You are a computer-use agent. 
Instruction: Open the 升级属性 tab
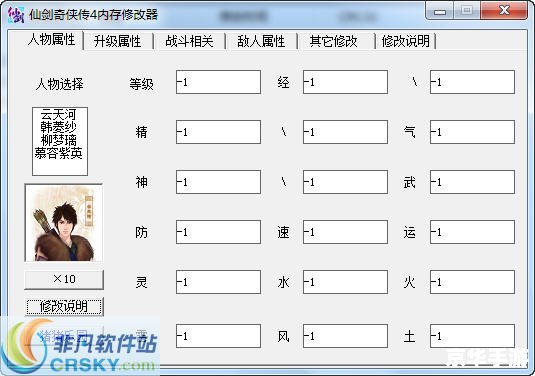pos(117,42)
